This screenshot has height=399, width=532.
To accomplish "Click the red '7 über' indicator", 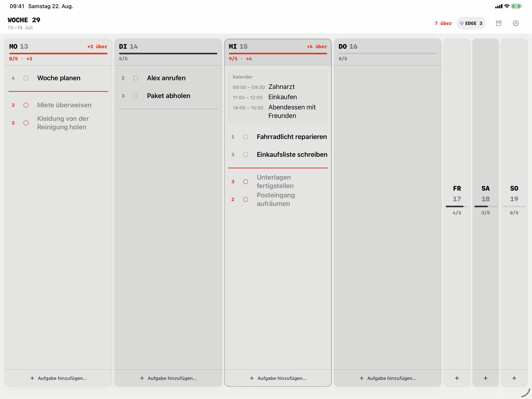I will coord(443,23).
